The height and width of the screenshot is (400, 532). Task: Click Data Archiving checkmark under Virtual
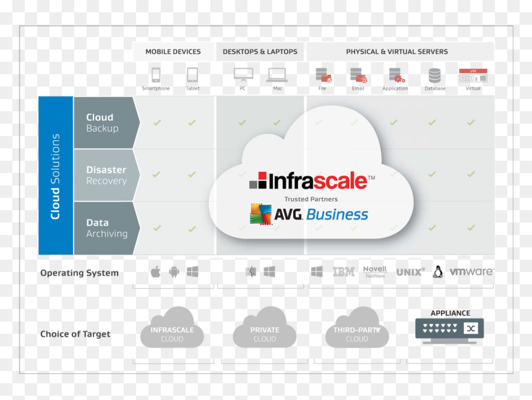[x=471, y=228]
